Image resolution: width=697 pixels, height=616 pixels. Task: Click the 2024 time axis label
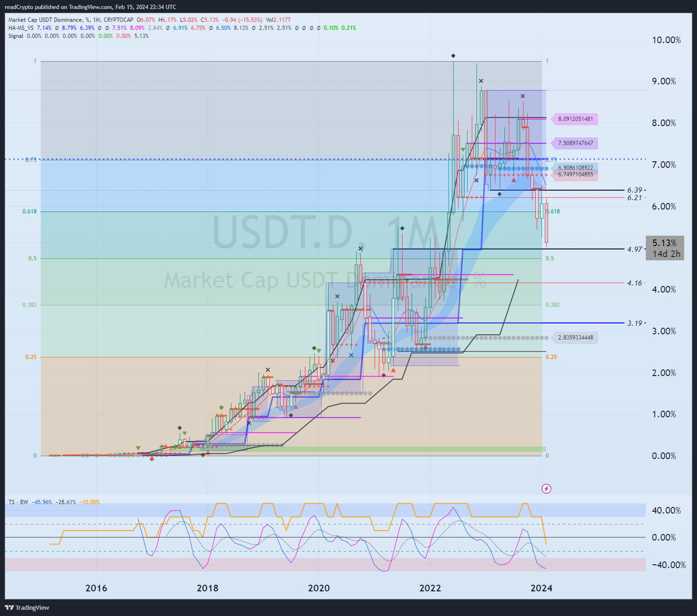click(x=541, y=588)
